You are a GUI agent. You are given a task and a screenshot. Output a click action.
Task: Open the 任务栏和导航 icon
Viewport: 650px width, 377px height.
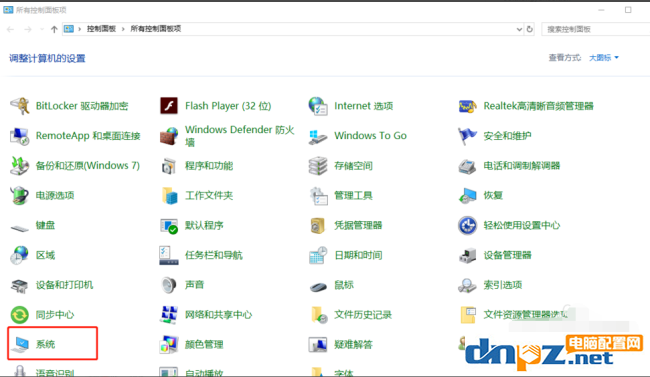pos(169,255)
